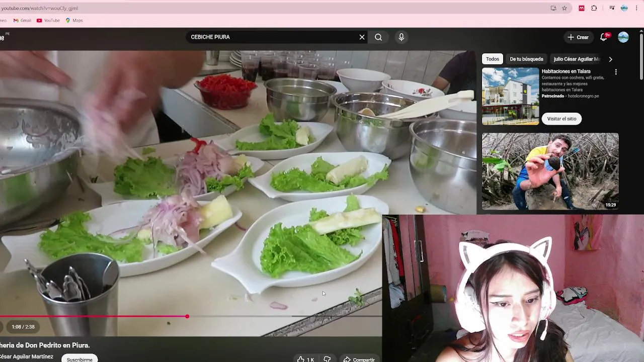Click the scrollbar up arrow

point(641,31)
